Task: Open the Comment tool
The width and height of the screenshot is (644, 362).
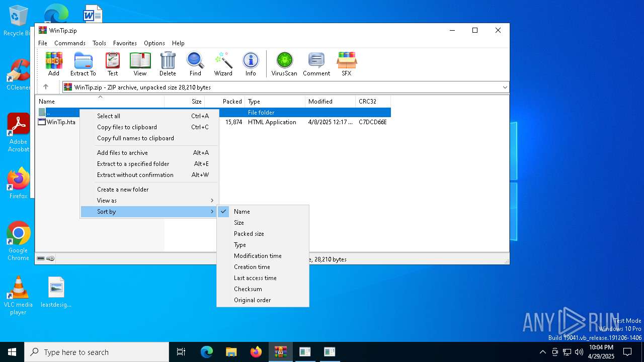Action: (x=316, y=64)
